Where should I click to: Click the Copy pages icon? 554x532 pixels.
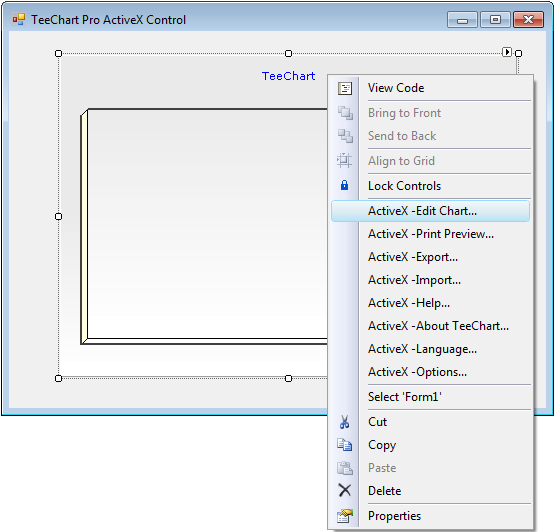click(344, 445)
